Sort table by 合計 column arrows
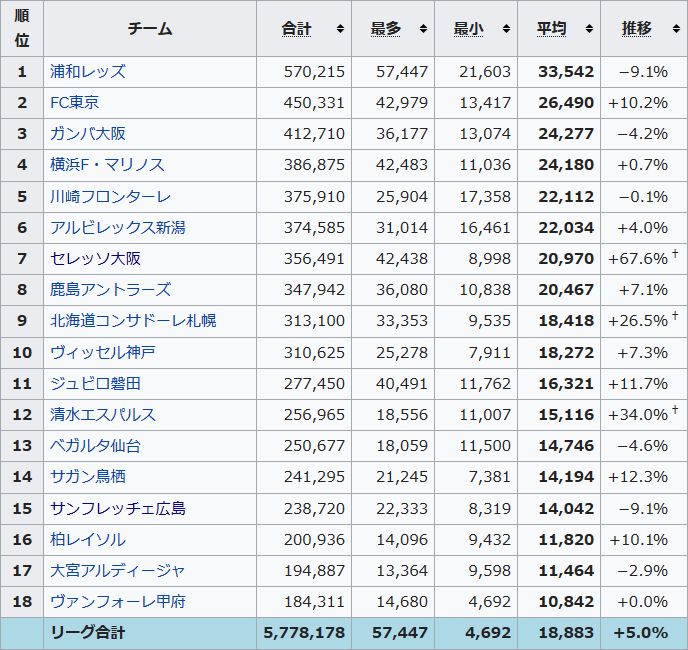Image resolution: width=688 pixels, height=650 pixels. (x=340, y=29)
